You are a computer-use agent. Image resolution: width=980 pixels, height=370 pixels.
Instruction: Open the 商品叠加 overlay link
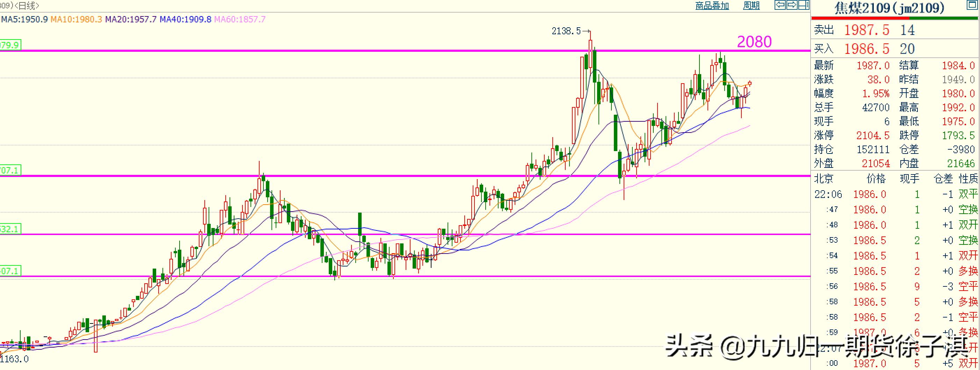(x=712, y=6)
